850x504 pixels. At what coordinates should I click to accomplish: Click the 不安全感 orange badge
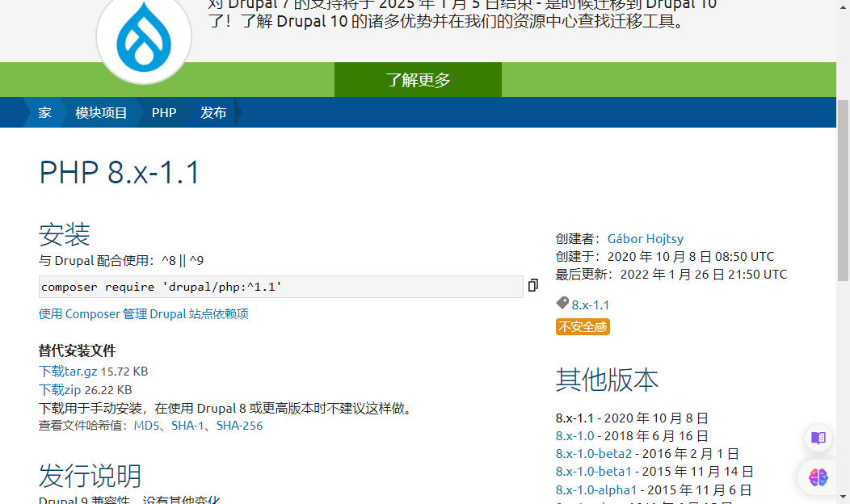583,327
